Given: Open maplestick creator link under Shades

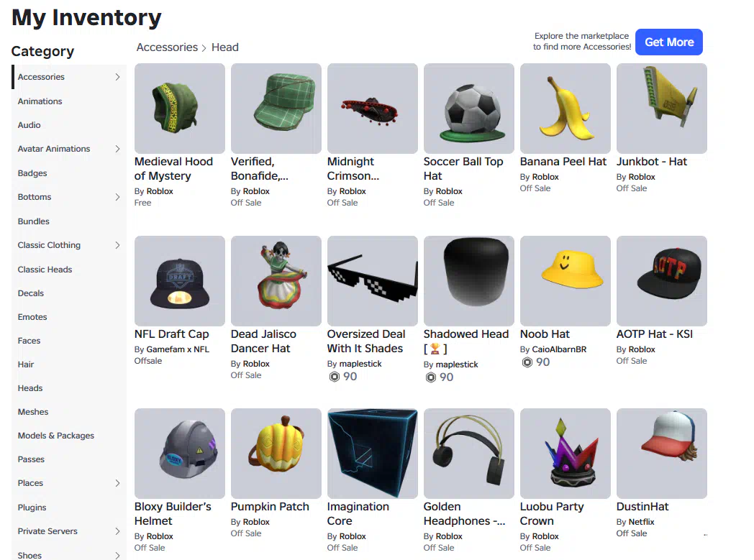Looking at the screenshot, I should [360, 364].
